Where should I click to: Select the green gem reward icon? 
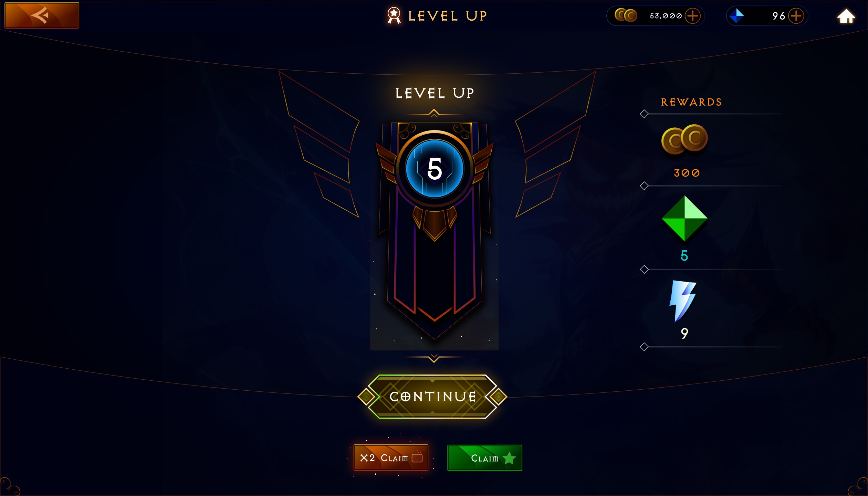click(684, 219)
